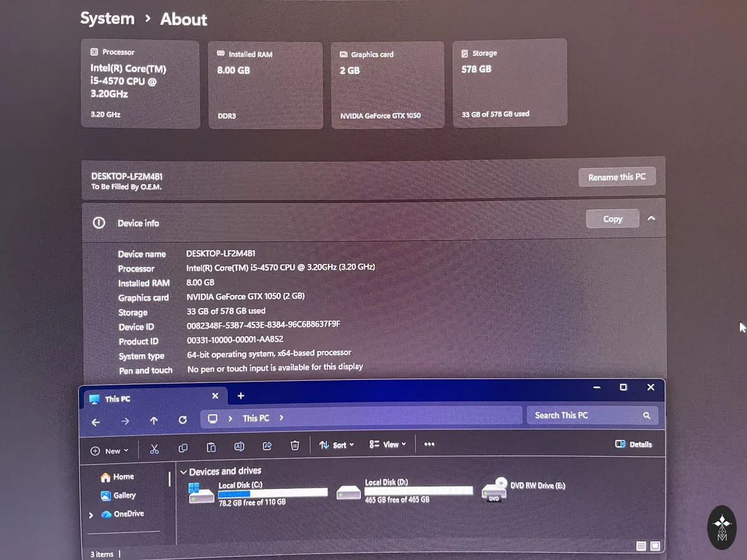Click Device name value DESKTOP-LF2M4B1
The image size is (747, 560).
pos(220,253)
